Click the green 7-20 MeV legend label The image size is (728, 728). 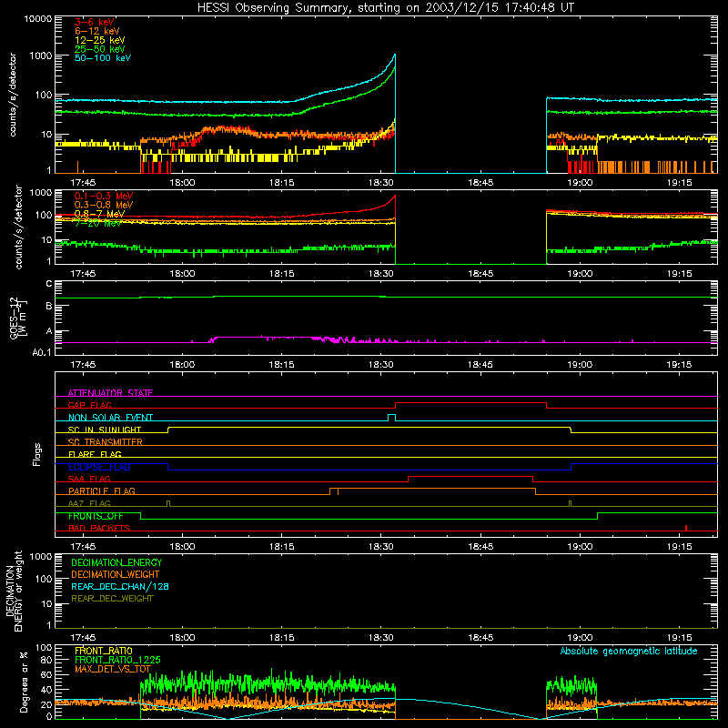point(98,223)
